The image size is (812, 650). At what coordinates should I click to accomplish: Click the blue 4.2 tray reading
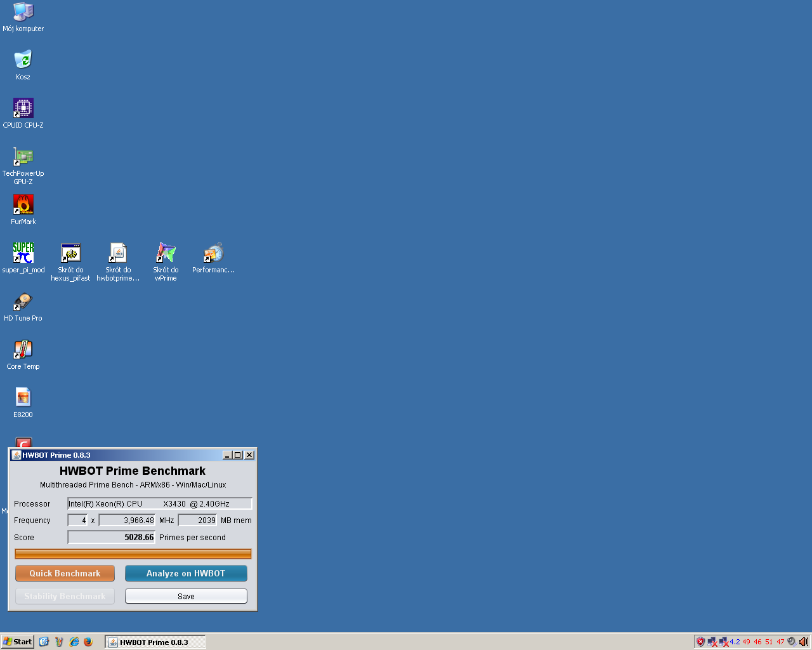(735, 642)
